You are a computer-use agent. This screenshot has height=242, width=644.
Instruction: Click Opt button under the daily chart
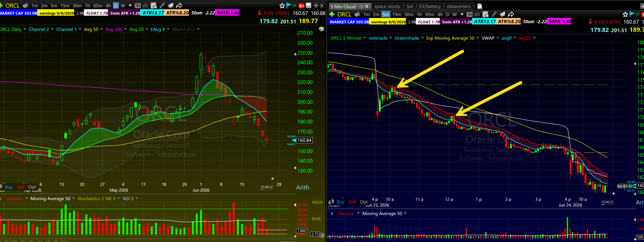[x=32, y=187]
